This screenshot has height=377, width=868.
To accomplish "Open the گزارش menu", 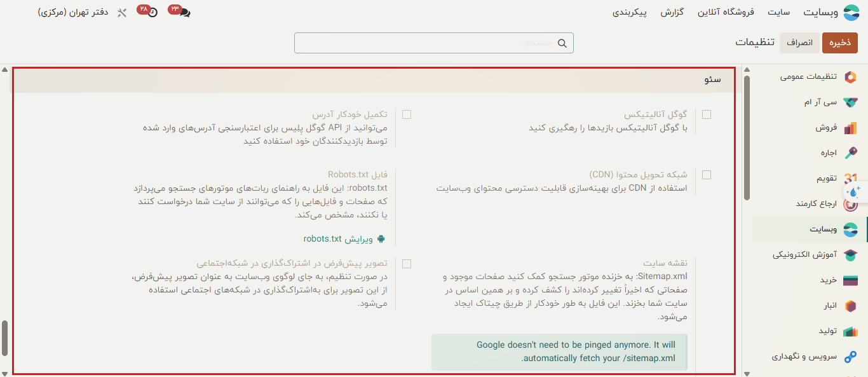I will 672,13.
